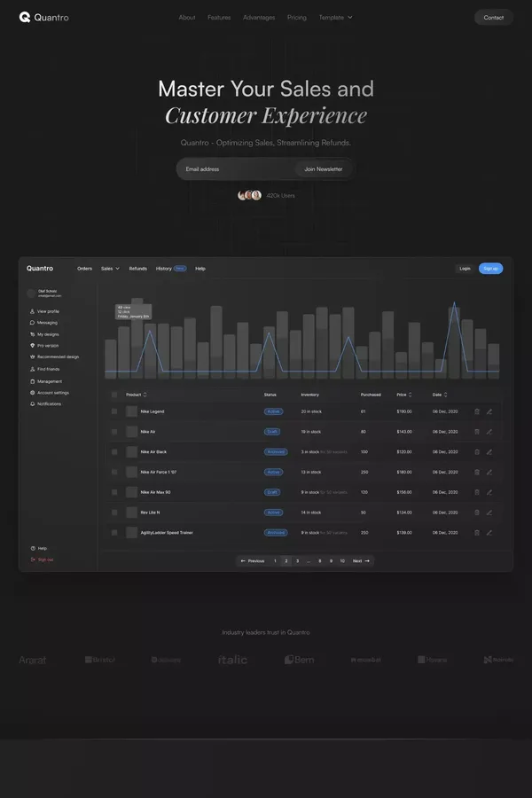Check the AgilityLadder Speed Trainer checkbox

point(114,533)
